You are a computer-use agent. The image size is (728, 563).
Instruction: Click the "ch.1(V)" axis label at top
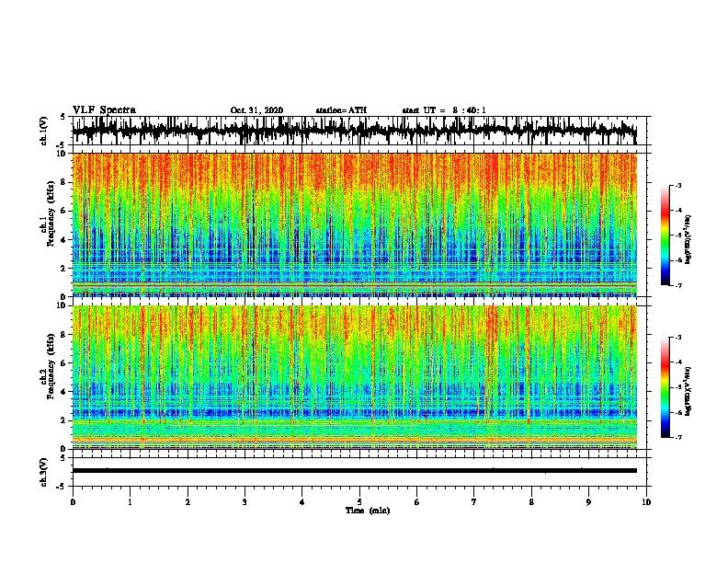(x=44, y=131)
